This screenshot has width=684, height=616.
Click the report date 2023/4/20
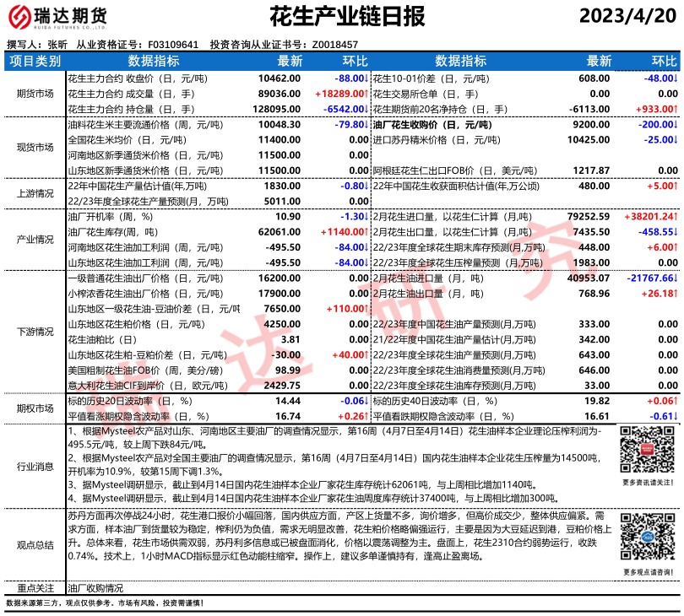628,17
